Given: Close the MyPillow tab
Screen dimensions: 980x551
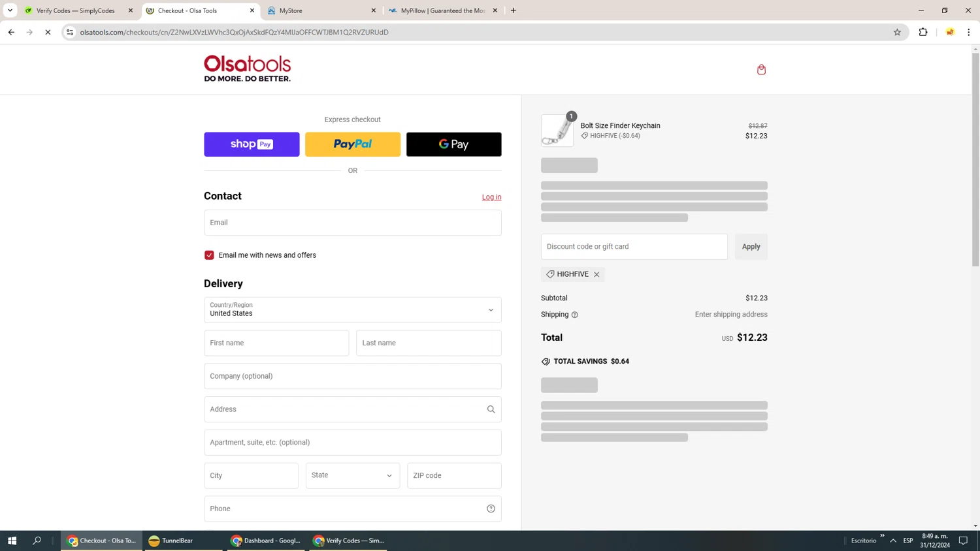Looking at the screenshot, I should pos(495,10).
